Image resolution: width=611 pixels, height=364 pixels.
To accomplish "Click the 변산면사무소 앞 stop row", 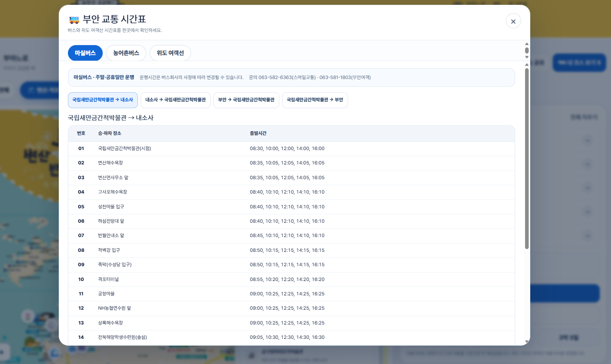I will pyautogui.click(x=291, y=178).
